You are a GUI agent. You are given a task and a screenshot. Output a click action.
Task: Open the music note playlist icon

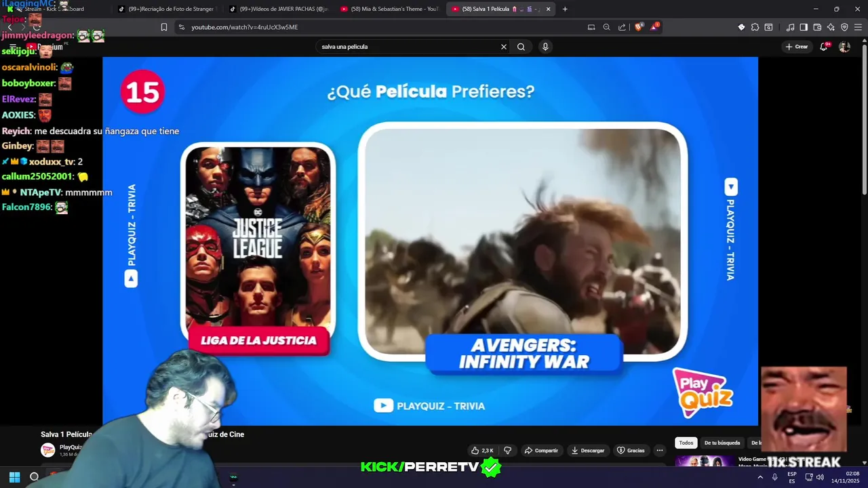pyautogui.click(x=790, y=27)
